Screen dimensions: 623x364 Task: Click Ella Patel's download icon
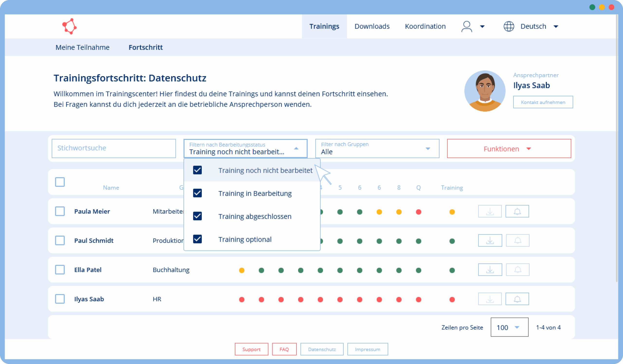pos(490,270)
